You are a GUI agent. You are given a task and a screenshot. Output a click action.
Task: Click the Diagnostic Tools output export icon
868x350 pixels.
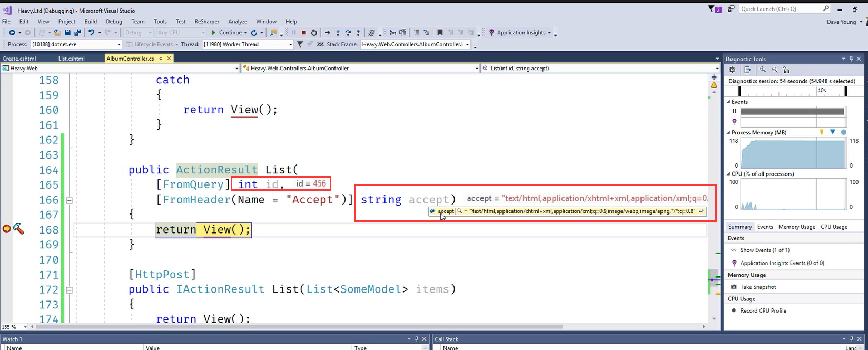point(747,70)
